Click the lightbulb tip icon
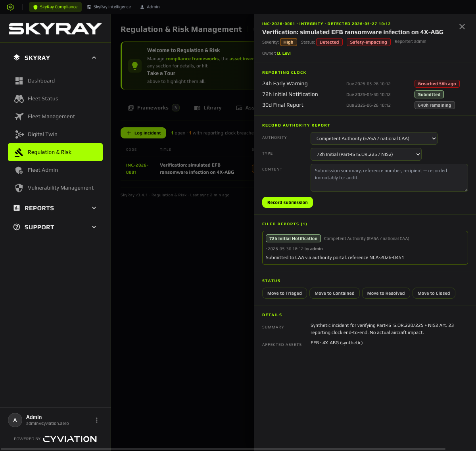 pyautogui.click(x=135, y=65)
